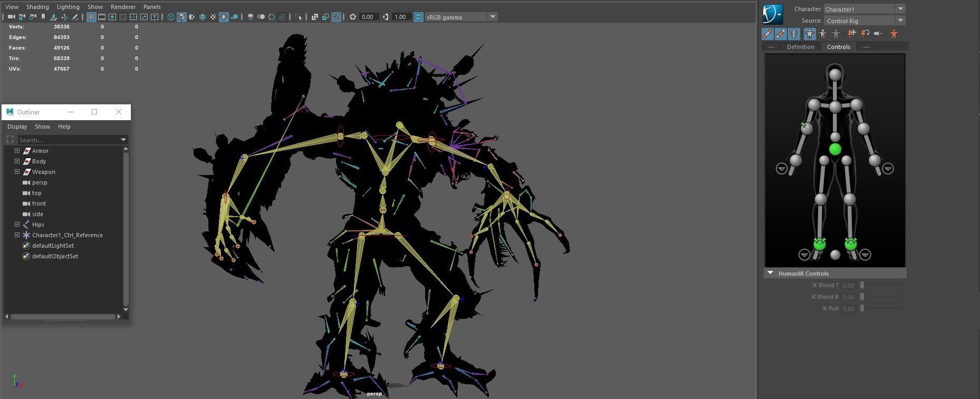This screenshot has height=399, width=980.
Task: Switch to the Definition tab
Action: tap(800, 47)
